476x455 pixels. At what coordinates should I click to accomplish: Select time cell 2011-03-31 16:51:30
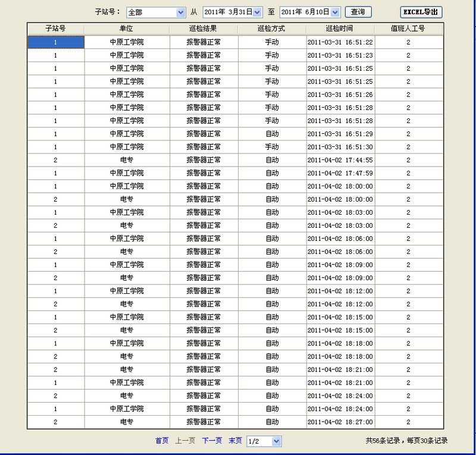coord(340,147)
